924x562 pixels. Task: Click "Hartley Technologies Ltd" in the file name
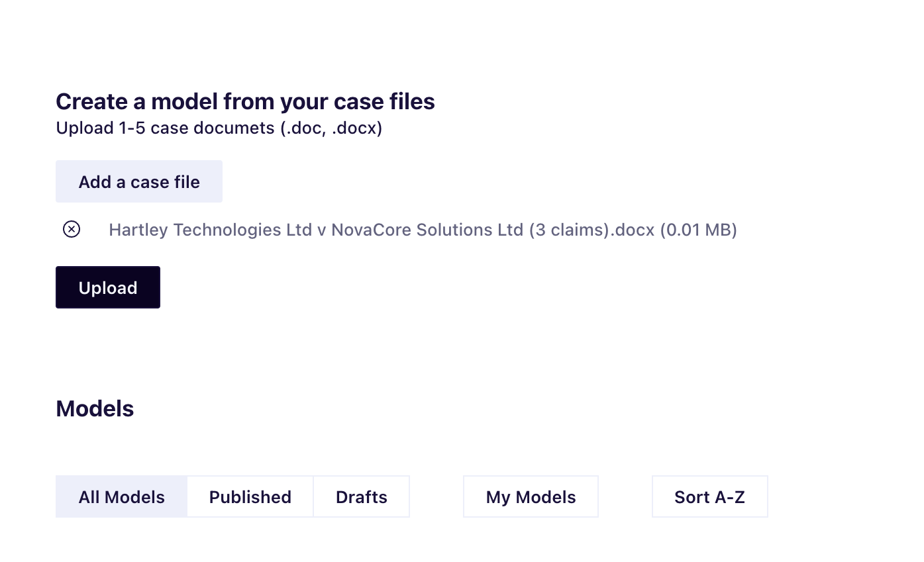(x=210, y=230)
